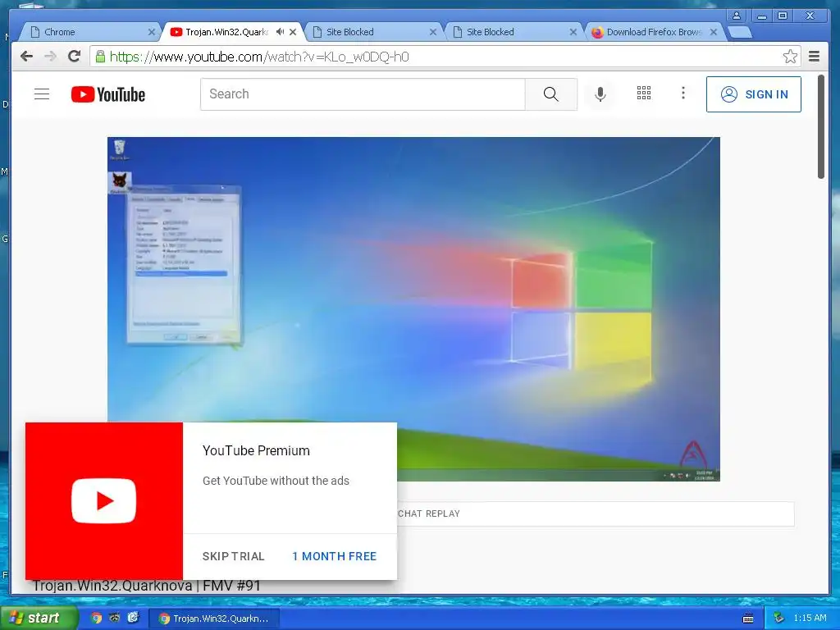Image resolution: width=840 pixels, height=630 pixels.
Task: Close the Download Firefox tab
Action: (x=713, y=32)
